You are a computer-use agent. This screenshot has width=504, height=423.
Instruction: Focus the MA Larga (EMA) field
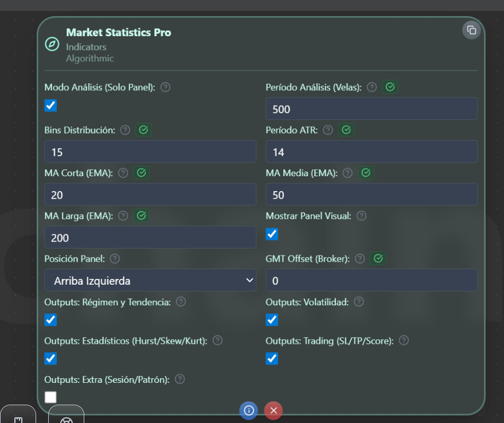(x=150, y=238)
